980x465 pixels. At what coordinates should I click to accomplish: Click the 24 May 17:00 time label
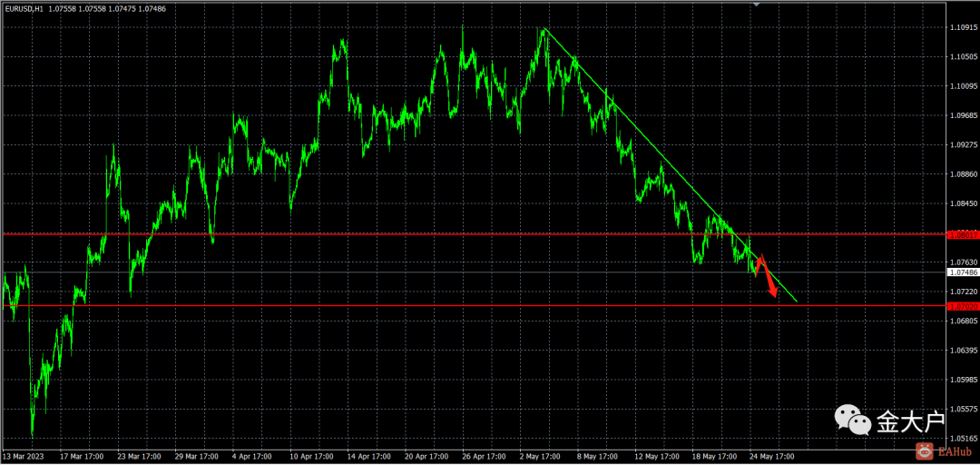click(770, 456)
